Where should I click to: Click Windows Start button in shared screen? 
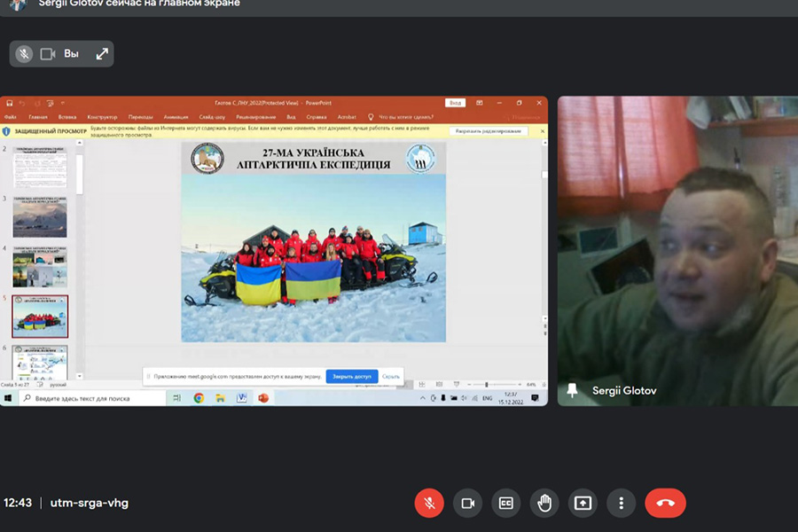(8, 398)
